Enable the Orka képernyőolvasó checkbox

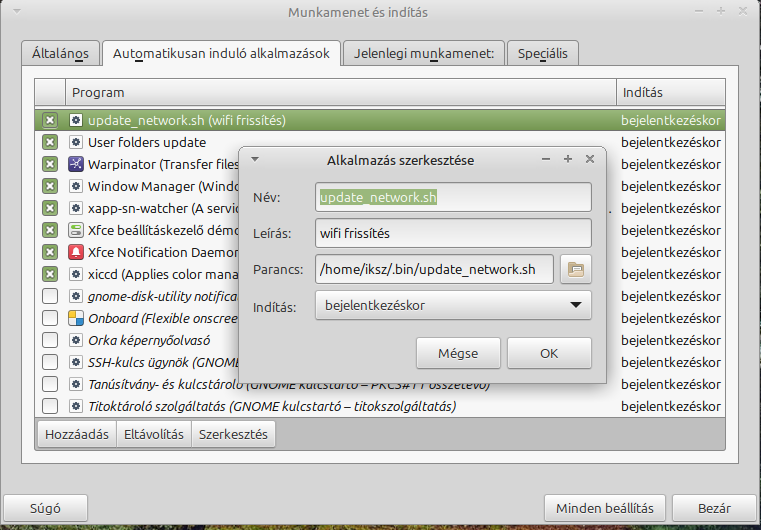coord(50,340)
